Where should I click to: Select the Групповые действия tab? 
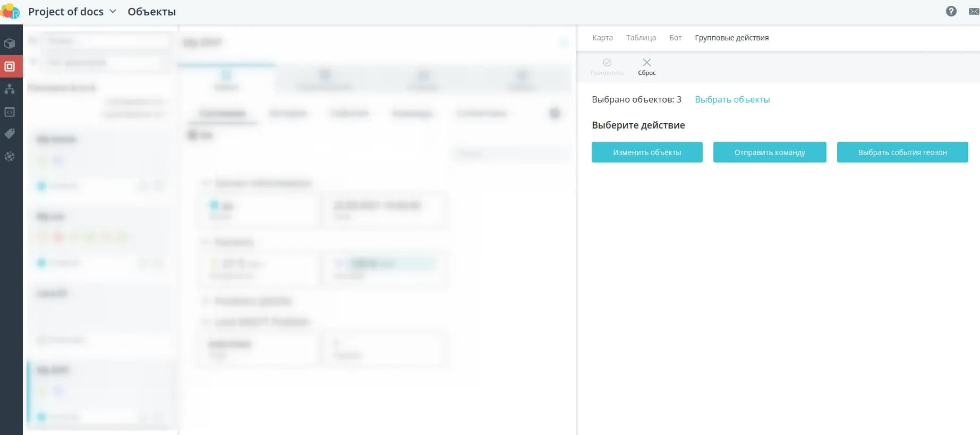731,38
